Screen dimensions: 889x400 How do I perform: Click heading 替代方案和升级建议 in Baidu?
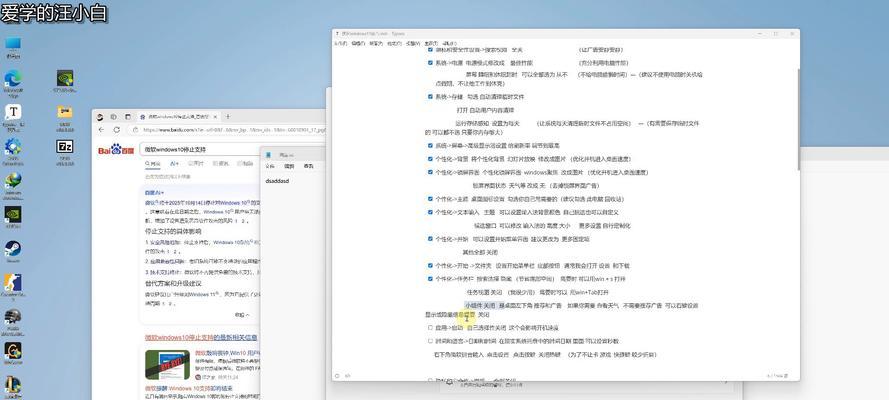click(173, 283)
